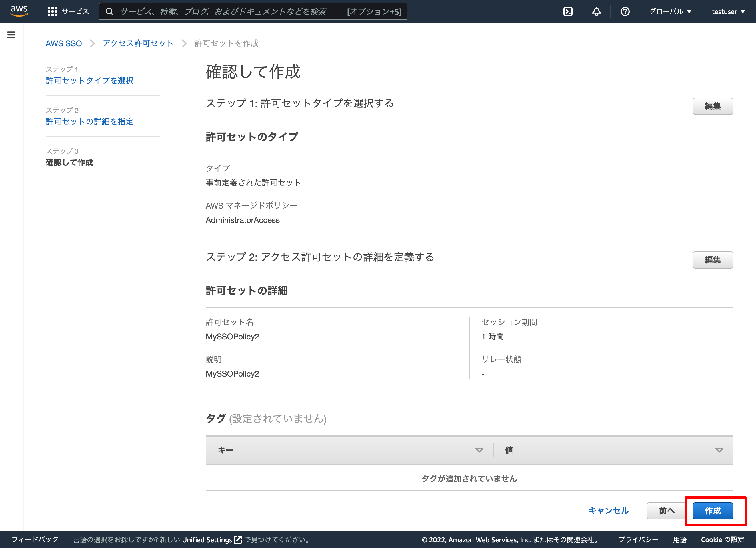The height and width of the screenshot is (548, 756).
Task: Open プライバシー footer link
Action: pyautogui.click(x=638, y=539)
